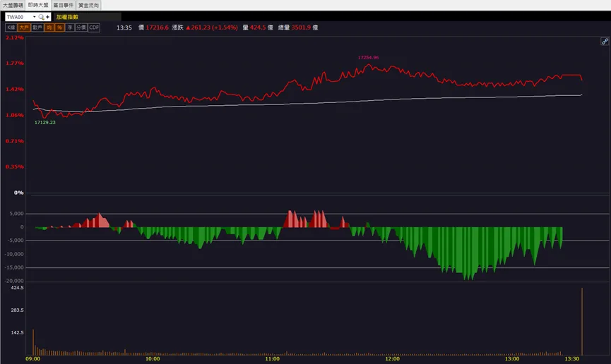Click the 13:35 time readout
The width and height of the screenshot is (611, 364).
124,28
